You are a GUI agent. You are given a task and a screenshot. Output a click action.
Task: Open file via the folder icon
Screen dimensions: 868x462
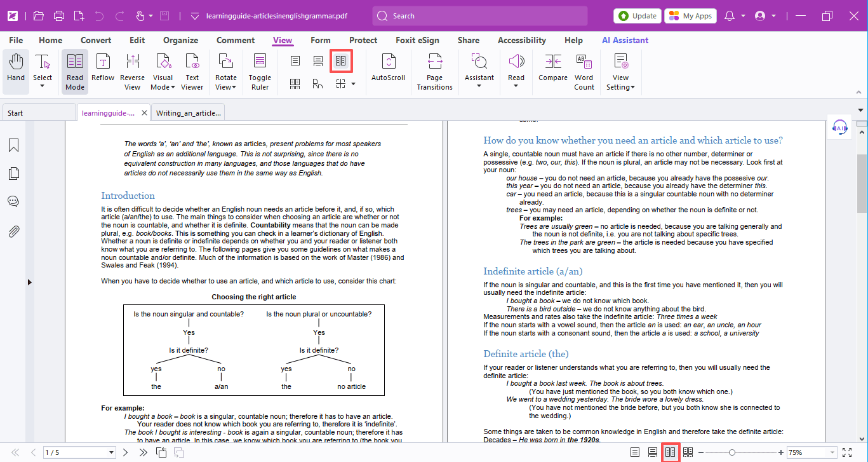(x=39, y=16)
